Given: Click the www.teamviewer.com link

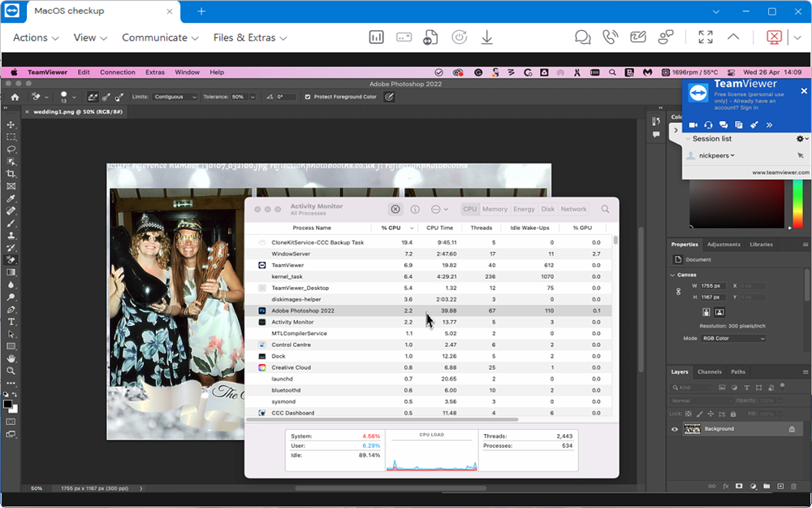Looking at the screenshot, I should point(780,172).
